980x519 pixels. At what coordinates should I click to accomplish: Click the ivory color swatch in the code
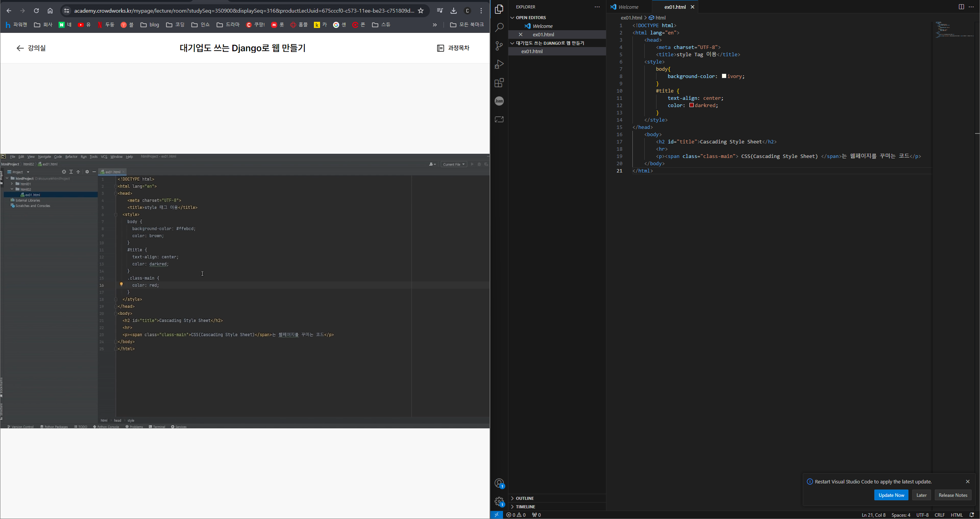(724, 76)
